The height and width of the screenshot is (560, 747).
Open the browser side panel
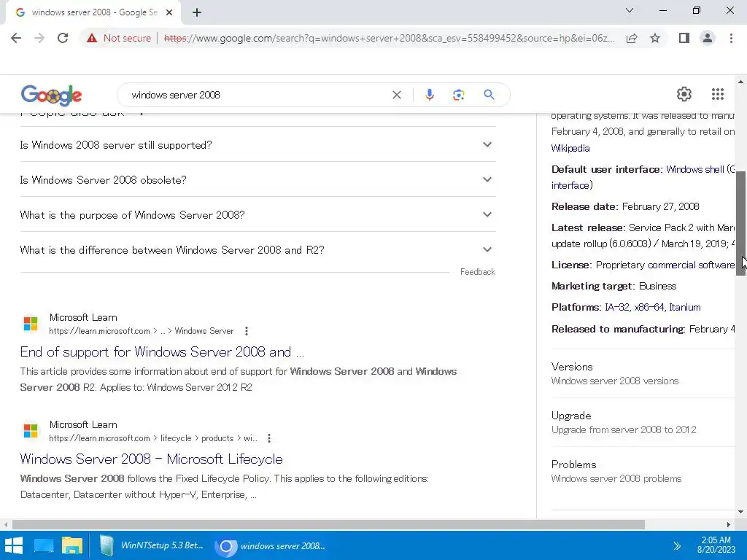(684, 38)
